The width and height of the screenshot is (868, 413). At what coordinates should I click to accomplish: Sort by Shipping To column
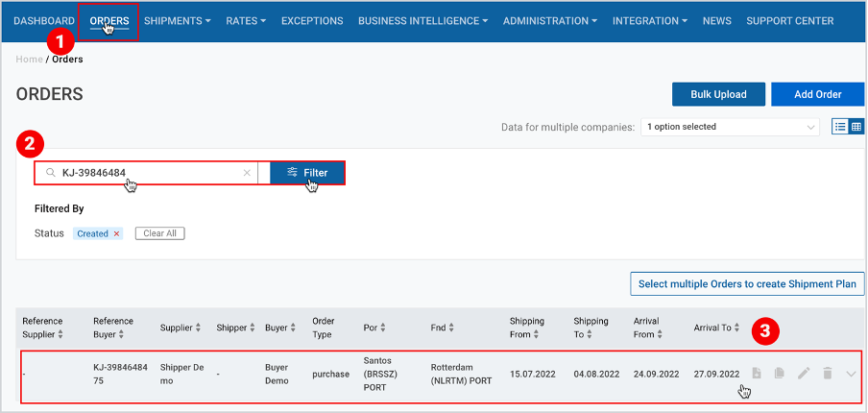tap(589, 335)
